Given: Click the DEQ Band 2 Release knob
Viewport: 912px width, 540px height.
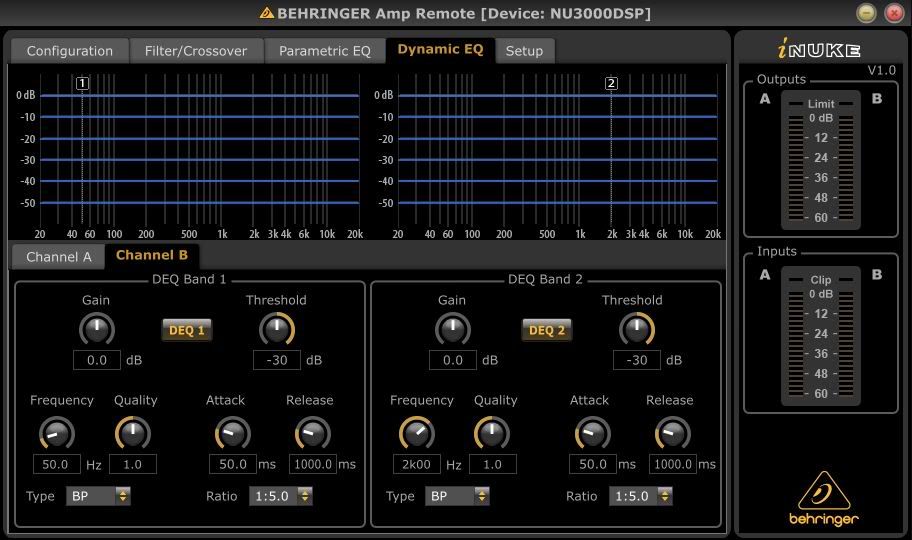Looking at the screenshot, I should click(x=673, y=434).
